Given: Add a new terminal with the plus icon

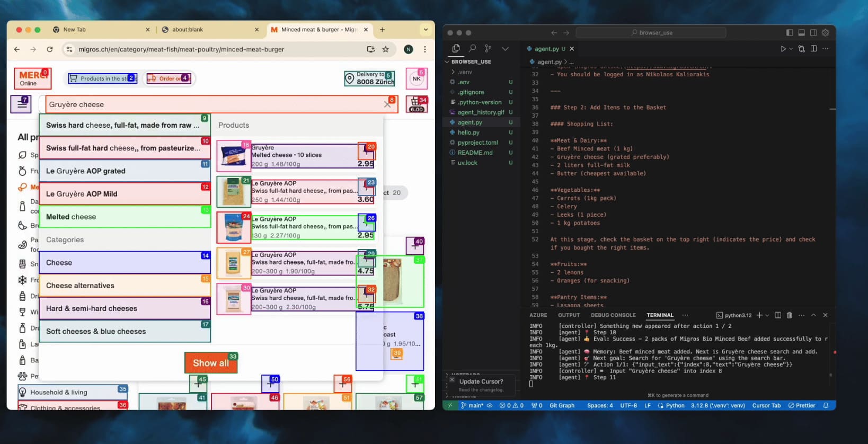Looking at the screenshot, I should click(759, 315).
